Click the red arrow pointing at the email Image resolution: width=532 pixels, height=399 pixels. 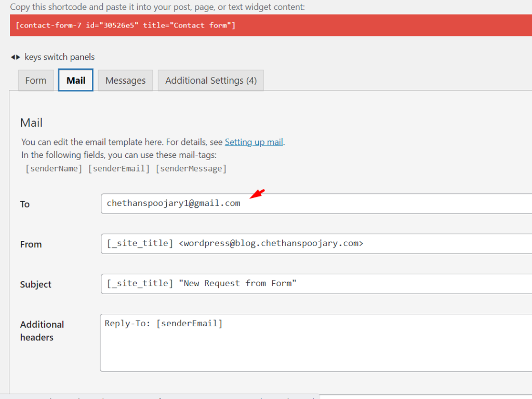point(258,194)
